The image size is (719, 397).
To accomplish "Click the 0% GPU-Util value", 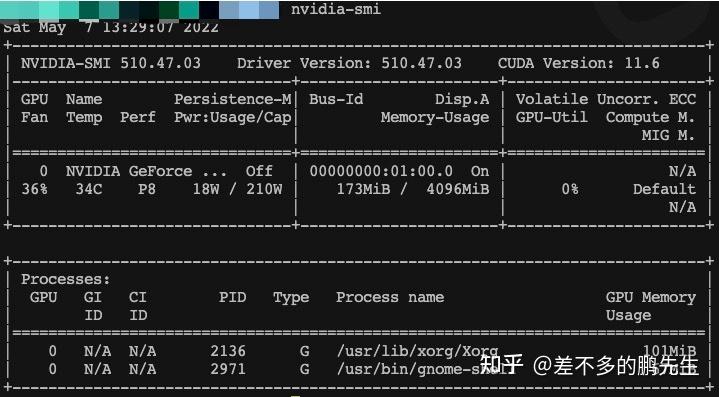I will (x=570, y=189).
